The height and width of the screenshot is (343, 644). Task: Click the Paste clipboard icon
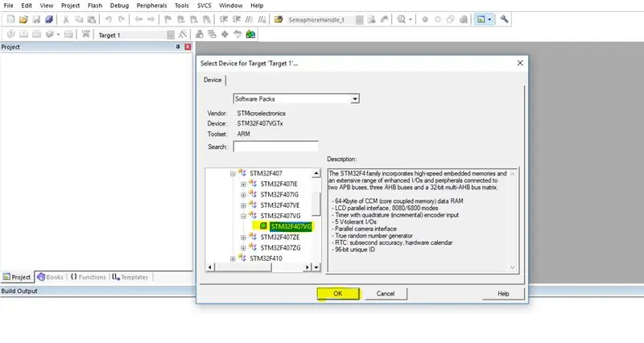pyautogui.click(x=92, y=19)
